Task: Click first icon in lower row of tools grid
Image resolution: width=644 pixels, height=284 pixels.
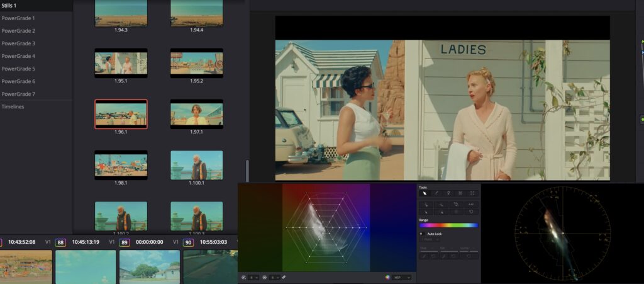Action: tap(426, 212)
